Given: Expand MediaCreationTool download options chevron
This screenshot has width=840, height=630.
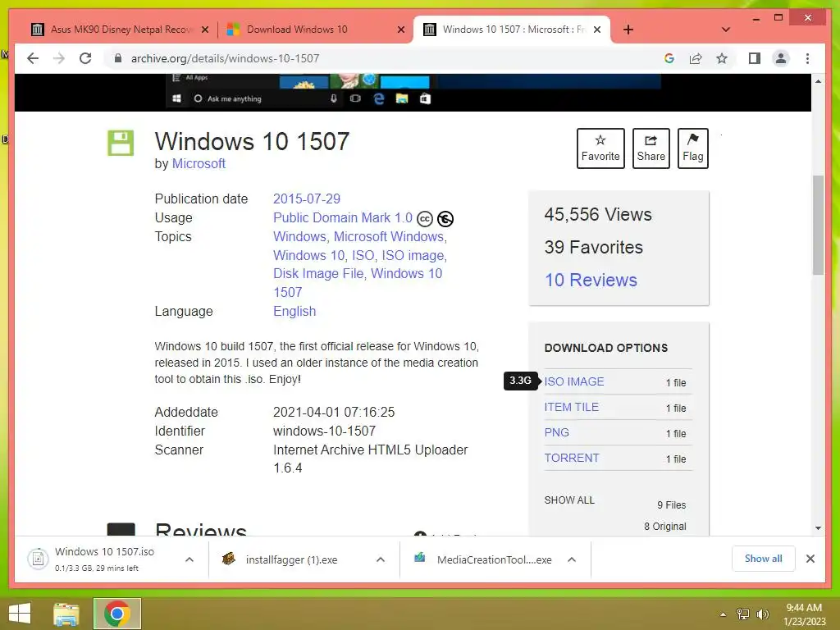Looking at the screenshot, I should tap(572, 559).
